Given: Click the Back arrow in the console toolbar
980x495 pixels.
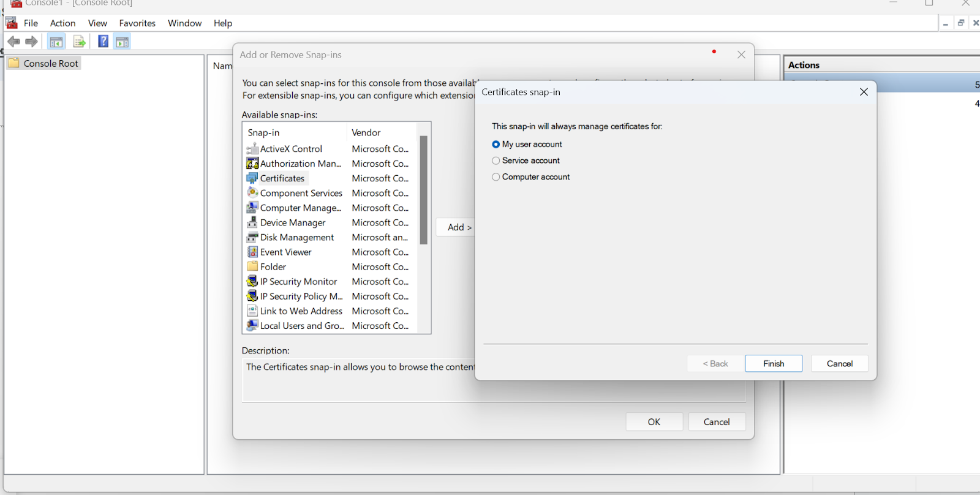Looking at the screenshot, I should [x=13, y=42].
